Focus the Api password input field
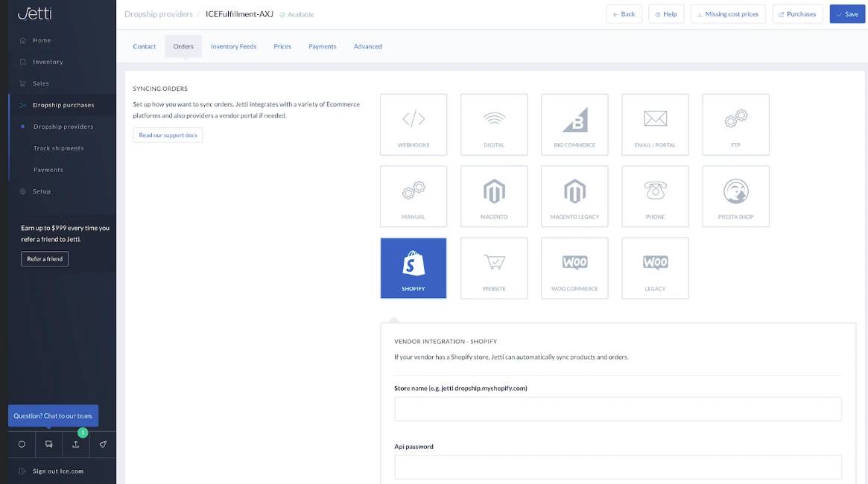 tap(618, 468)
